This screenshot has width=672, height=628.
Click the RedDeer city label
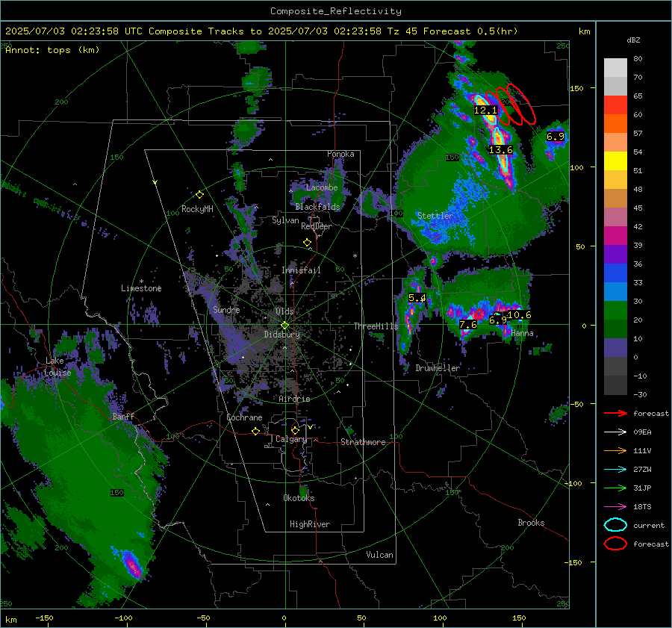[x=317, y=226]
